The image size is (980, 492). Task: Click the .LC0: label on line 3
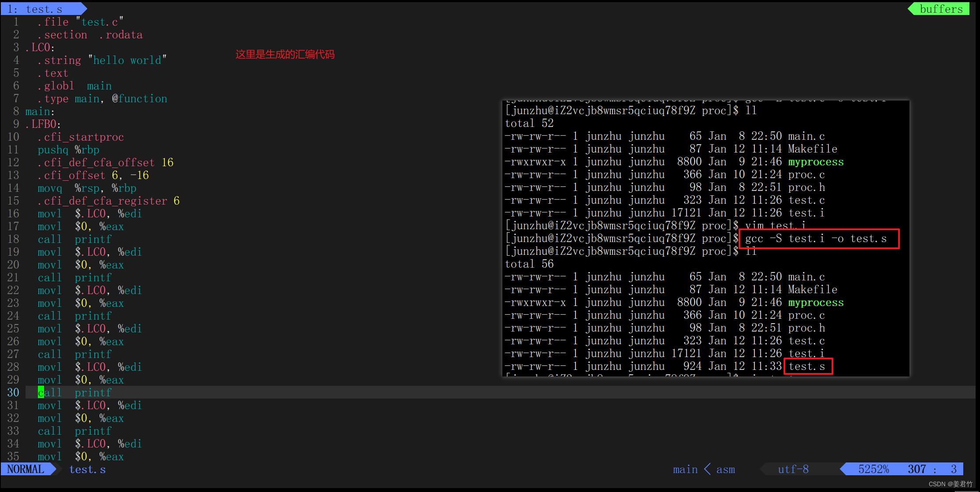point(40,47)
